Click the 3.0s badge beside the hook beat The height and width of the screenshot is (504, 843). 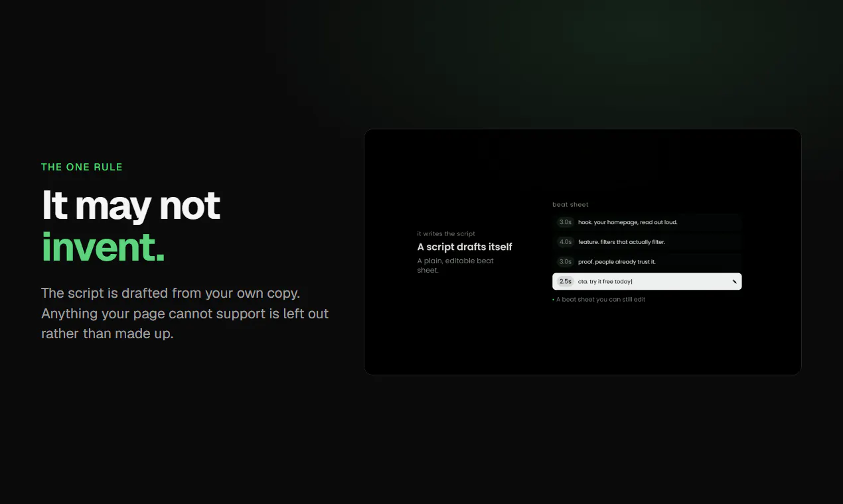point(566,222)
